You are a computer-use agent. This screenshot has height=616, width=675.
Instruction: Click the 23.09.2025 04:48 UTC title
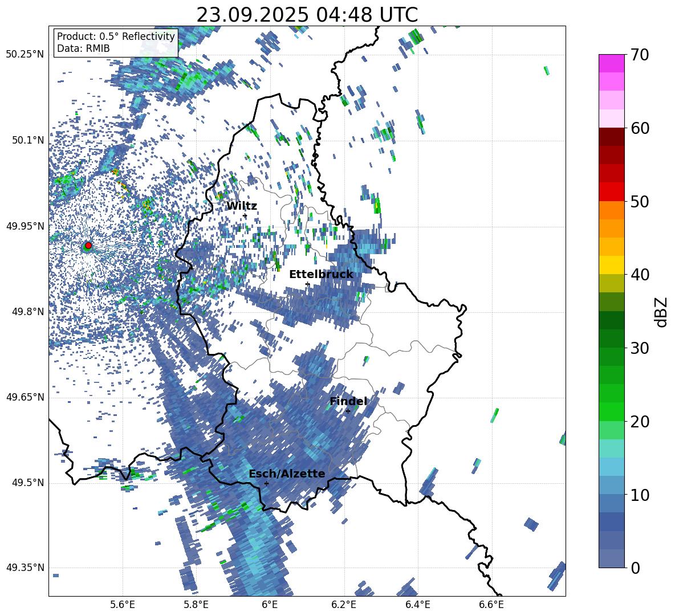pyautogui.click(x=307, y=15)
